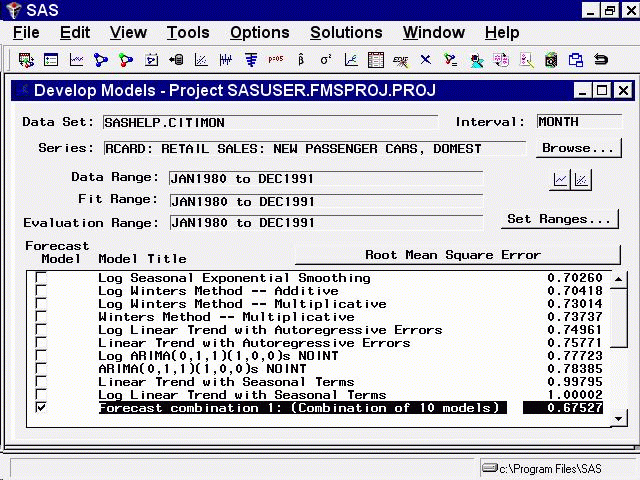Viewport: 640px width, 480px height.
Task: Click the undo arrow icon at toolbar end
Action: pyautogui.click(x=601, y=60)
